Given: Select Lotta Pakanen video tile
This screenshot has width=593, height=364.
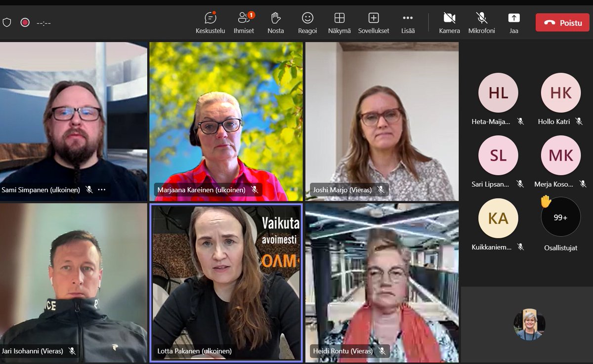Looking at the screenshot, I should (226, 283).
